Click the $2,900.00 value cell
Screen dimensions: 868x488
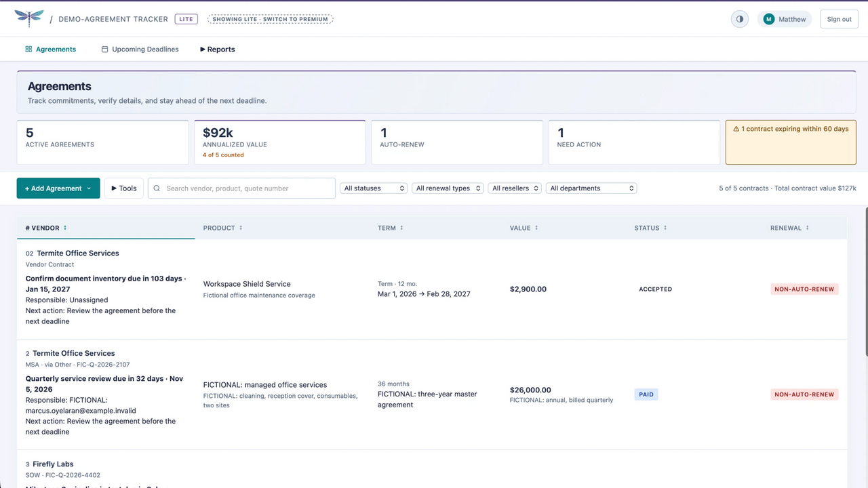(528, 289)
